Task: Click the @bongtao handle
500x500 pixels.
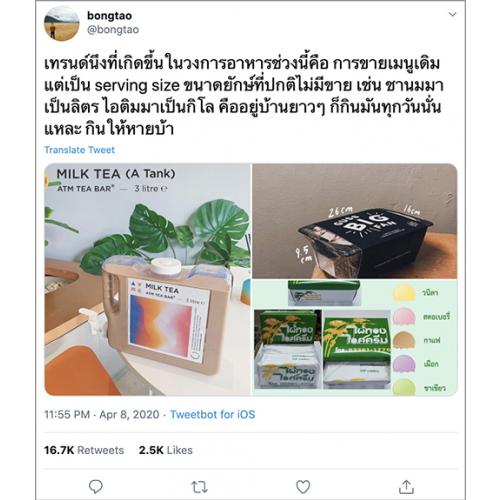Action: (113, 29)
